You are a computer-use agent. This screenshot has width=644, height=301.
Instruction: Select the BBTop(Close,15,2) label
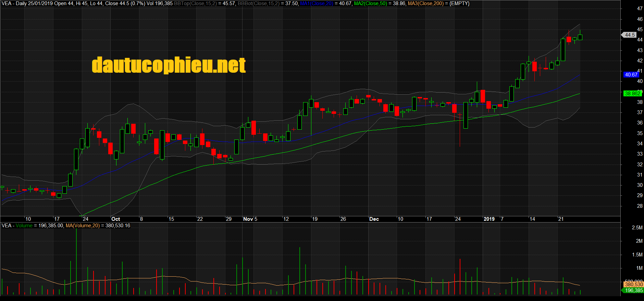(x=195, y=3)
